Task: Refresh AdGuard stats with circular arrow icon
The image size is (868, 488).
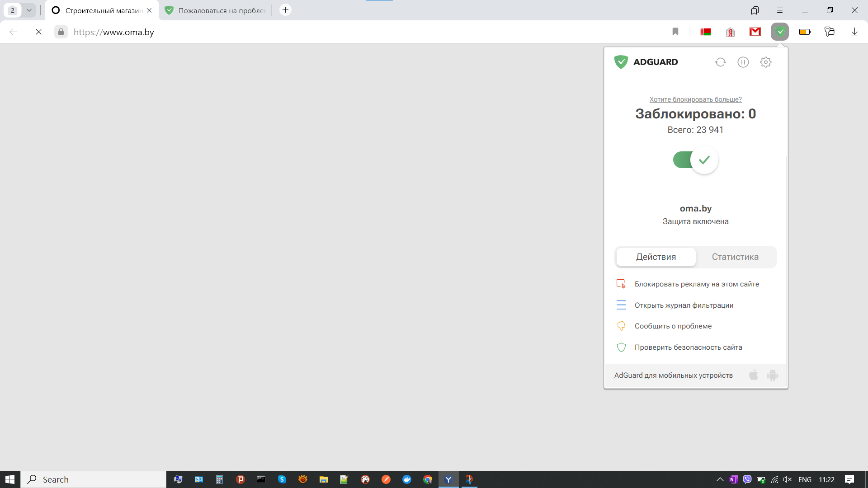Action: pos(721,62)
